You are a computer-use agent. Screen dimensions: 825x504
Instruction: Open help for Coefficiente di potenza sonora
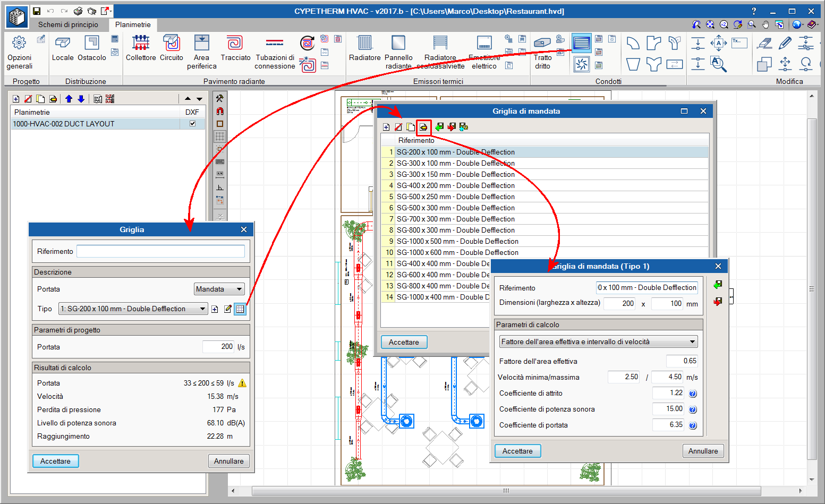(693, 409)
